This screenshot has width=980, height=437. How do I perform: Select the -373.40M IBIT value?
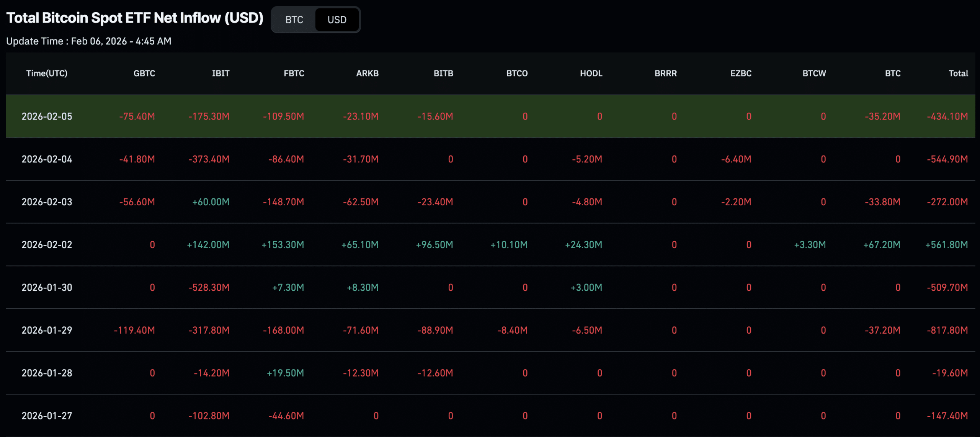click(209, 159)
